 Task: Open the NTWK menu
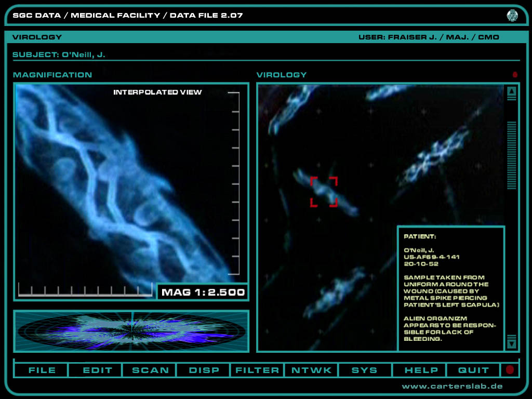[311, 370]
